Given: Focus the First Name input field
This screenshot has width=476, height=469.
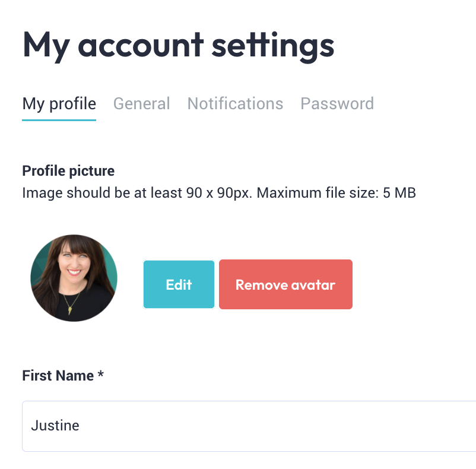Looking at the screenshot, I should coord(249,426).
